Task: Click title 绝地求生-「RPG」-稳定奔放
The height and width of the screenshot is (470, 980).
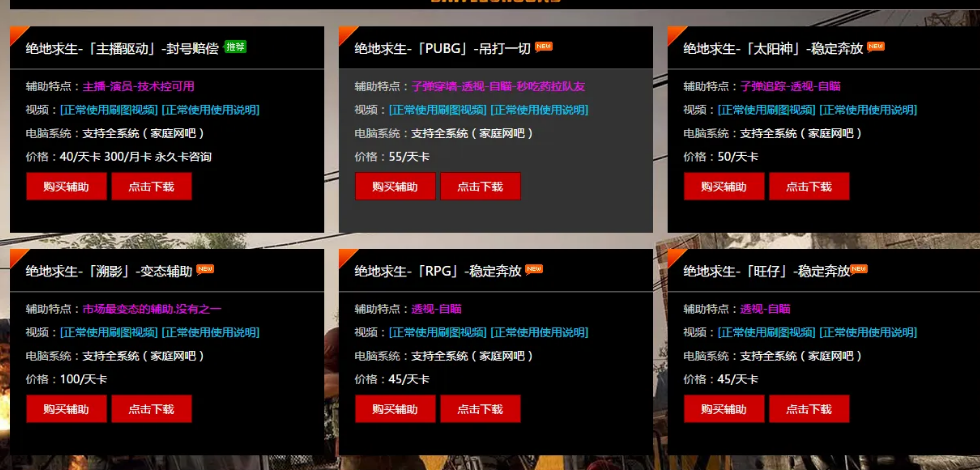Action: tap(438, 271)
